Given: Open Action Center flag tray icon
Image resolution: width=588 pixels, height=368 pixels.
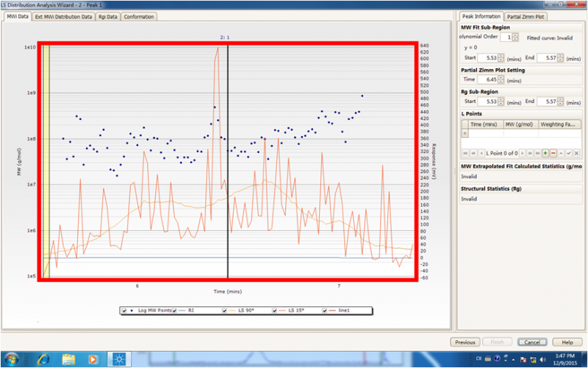Looking at the screenshot, I should (x=523, y=360).
